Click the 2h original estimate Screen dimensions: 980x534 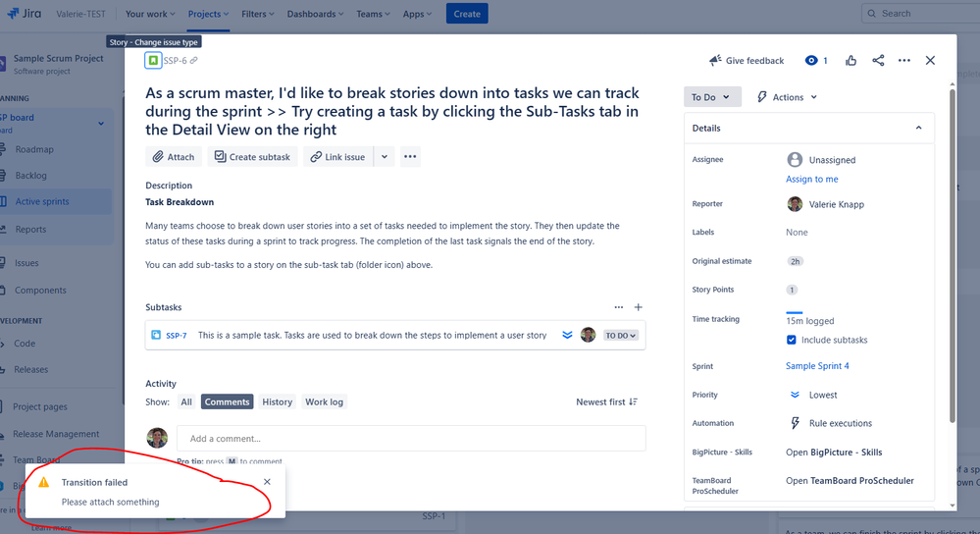point(795,261)
